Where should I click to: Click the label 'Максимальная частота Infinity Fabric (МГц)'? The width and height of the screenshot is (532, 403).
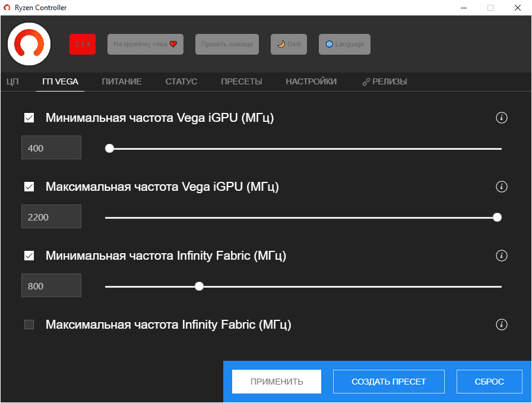tap(168, 325)
